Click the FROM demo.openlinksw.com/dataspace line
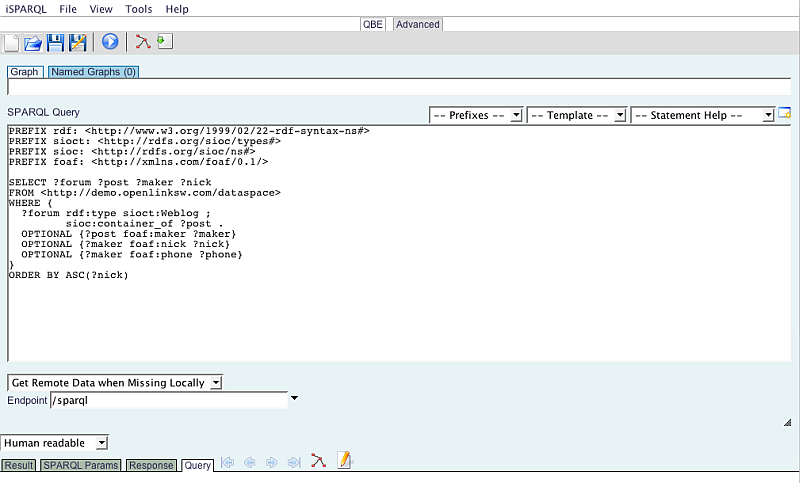 click(144, 193)
